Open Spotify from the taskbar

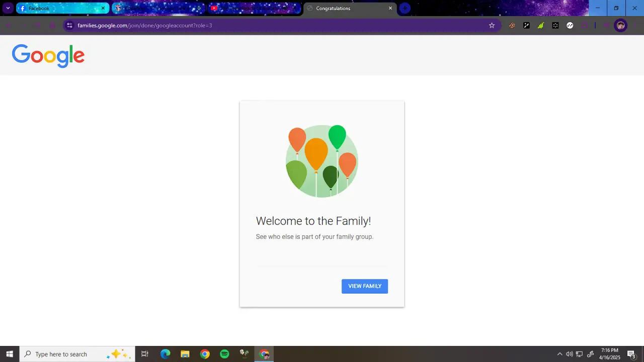coord(224,354)
